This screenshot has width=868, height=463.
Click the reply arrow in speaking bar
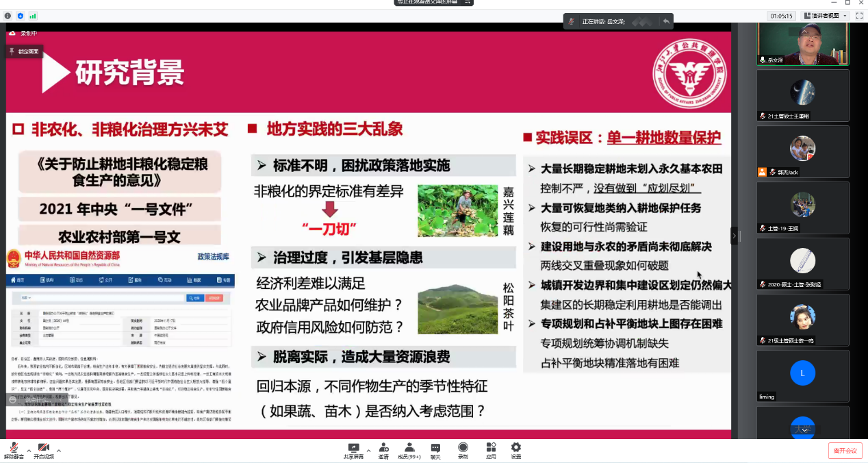pyautogui.click(x=666, y=22)
